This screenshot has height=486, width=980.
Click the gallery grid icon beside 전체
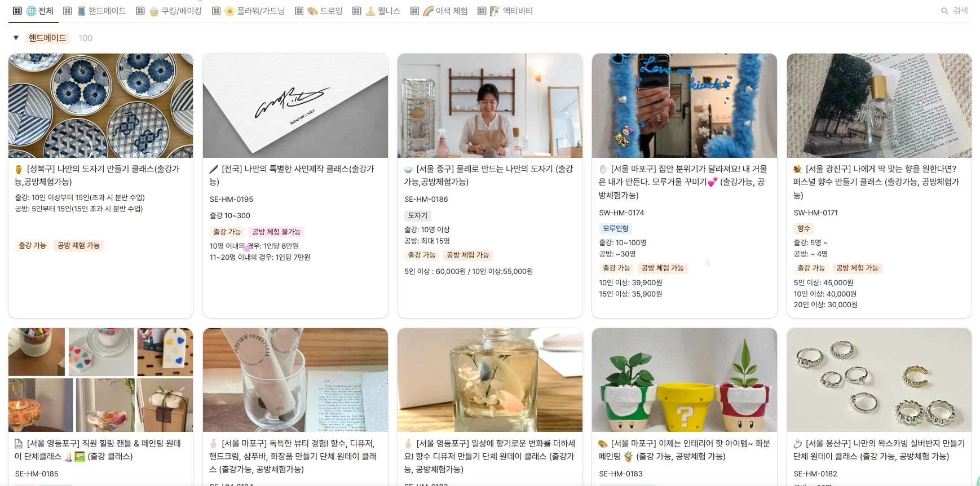point(17,11)
